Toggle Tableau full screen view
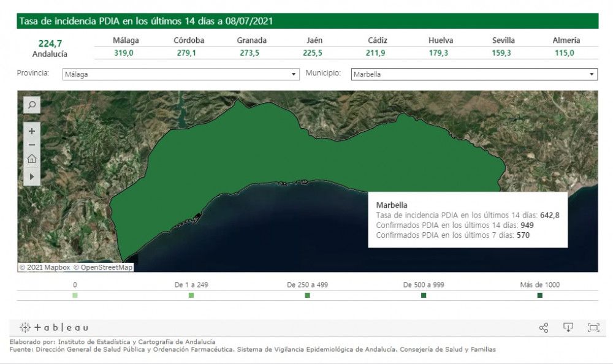The height and width of the screenshot is (364, 613). (593, 328)
